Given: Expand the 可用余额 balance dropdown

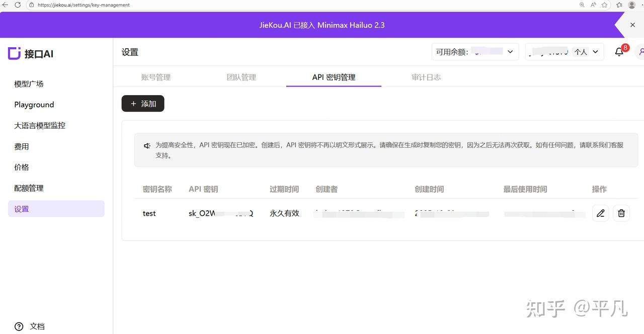Looking at the screenshot, I should 475,52.
